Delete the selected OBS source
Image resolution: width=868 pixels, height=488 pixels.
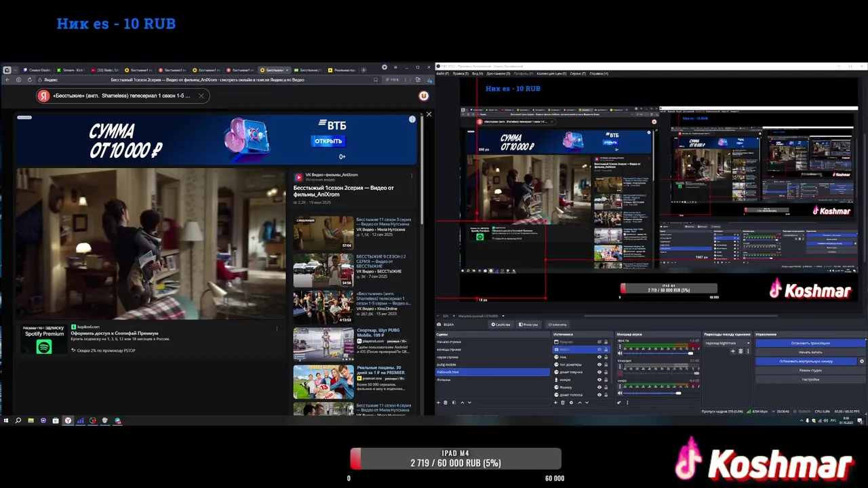(x=563, y=403)
